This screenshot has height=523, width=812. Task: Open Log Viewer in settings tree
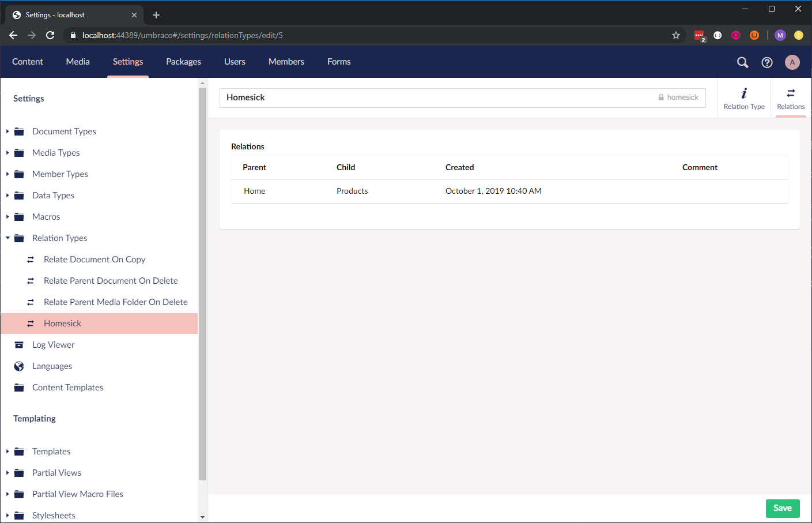point(53,345)
